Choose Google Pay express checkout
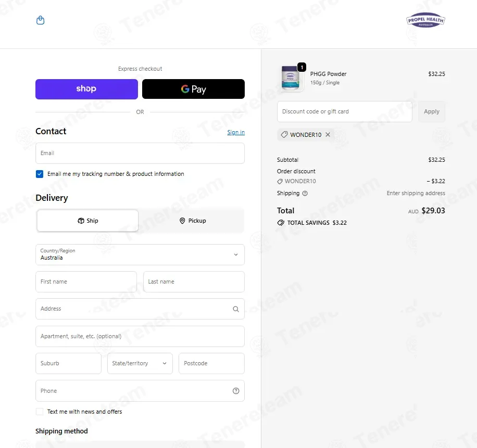This screenshot has width=477, height=448. [194, 89]
